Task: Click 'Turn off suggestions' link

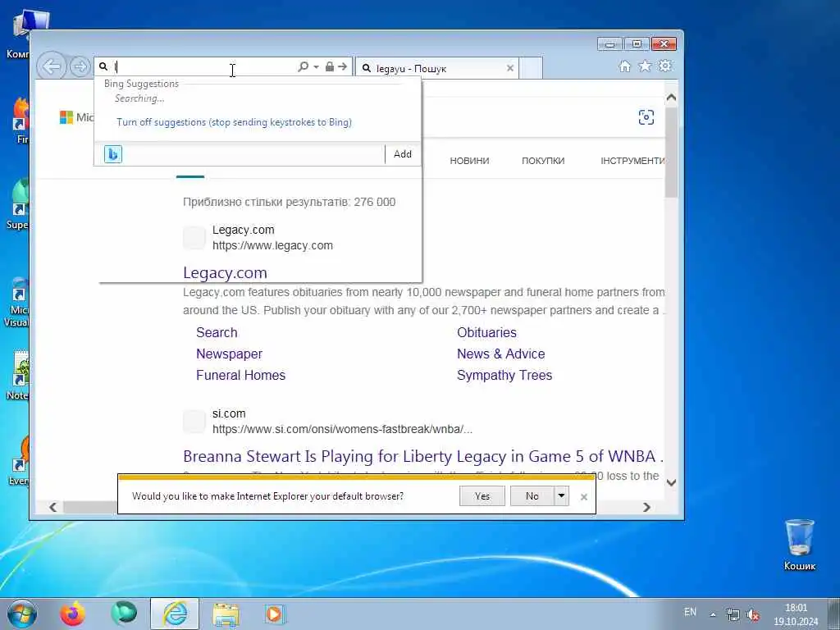Action: point(234,122)
